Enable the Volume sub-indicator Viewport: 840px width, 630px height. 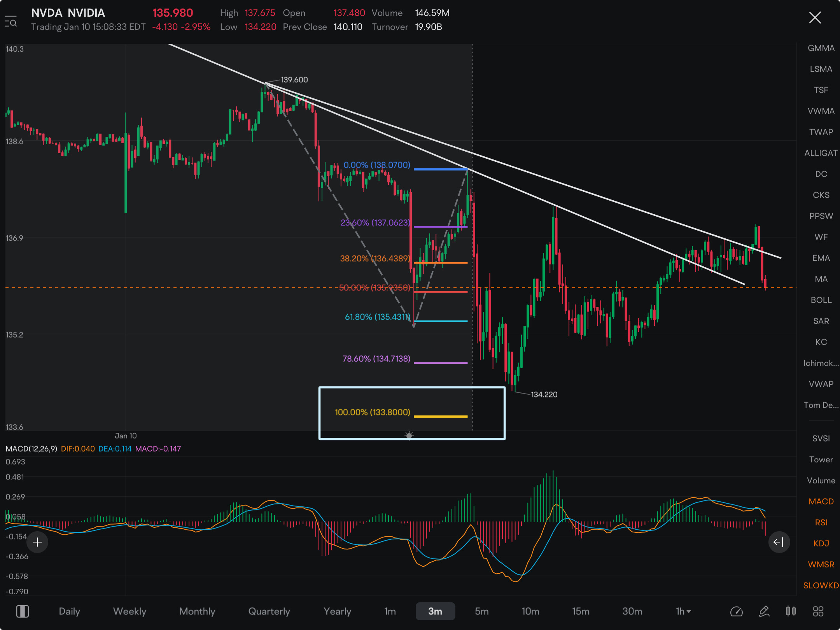click(821, 481)
